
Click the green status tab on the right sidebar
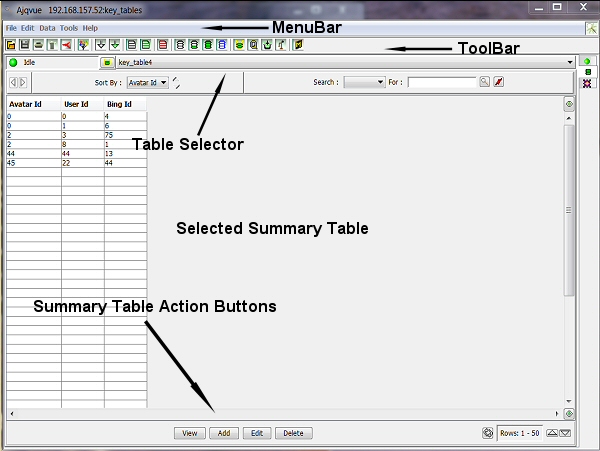587,62
